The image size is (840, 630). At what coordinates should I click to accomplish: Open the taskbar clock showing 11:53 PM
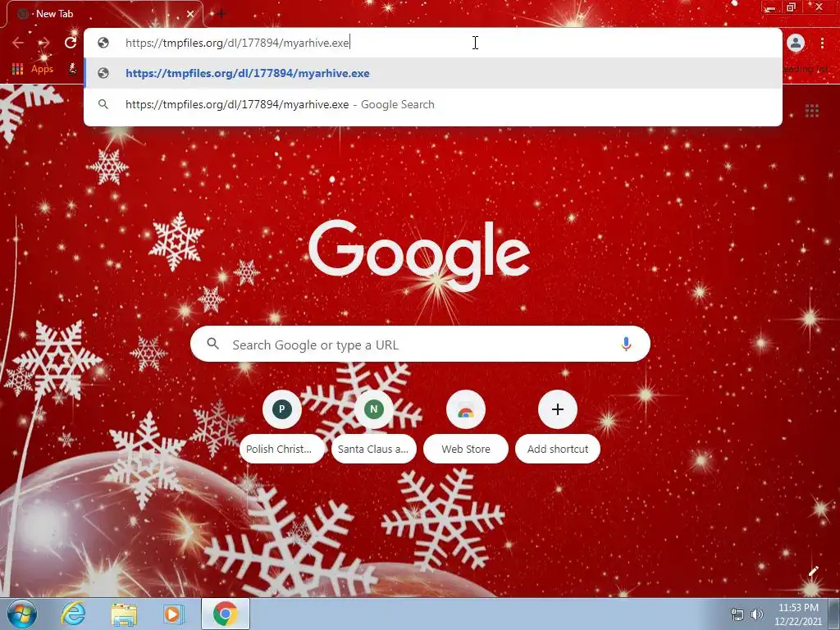[797, 614]
